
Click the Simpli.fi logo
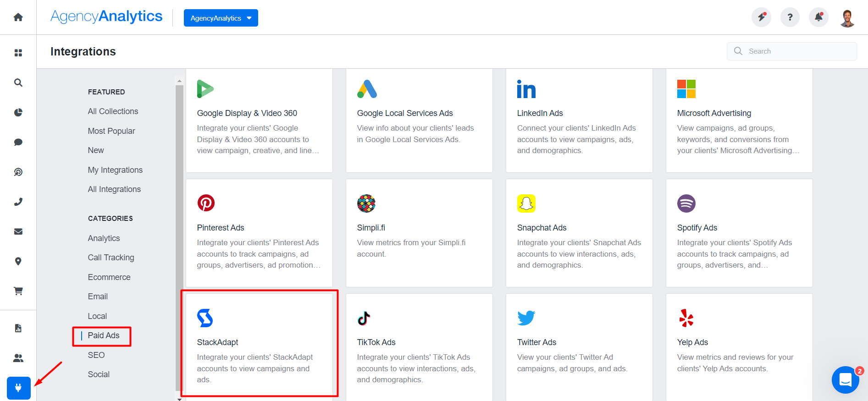point(366,203)
